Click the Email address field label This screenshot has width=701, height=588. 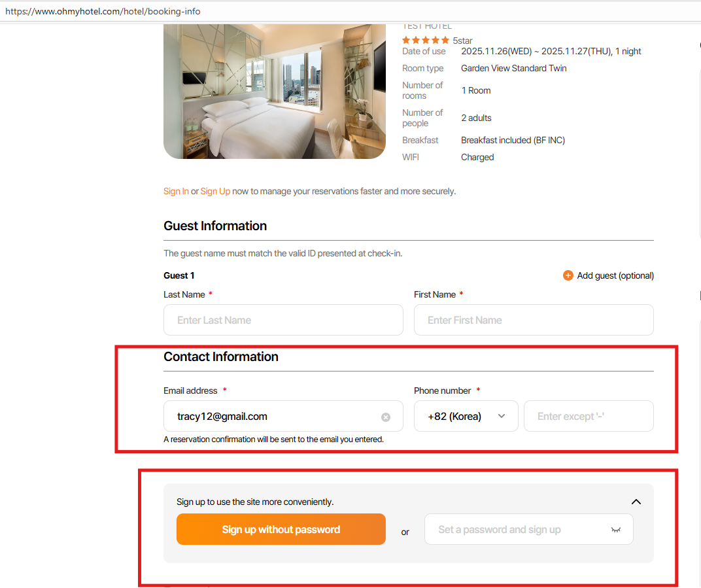(190, 390)
